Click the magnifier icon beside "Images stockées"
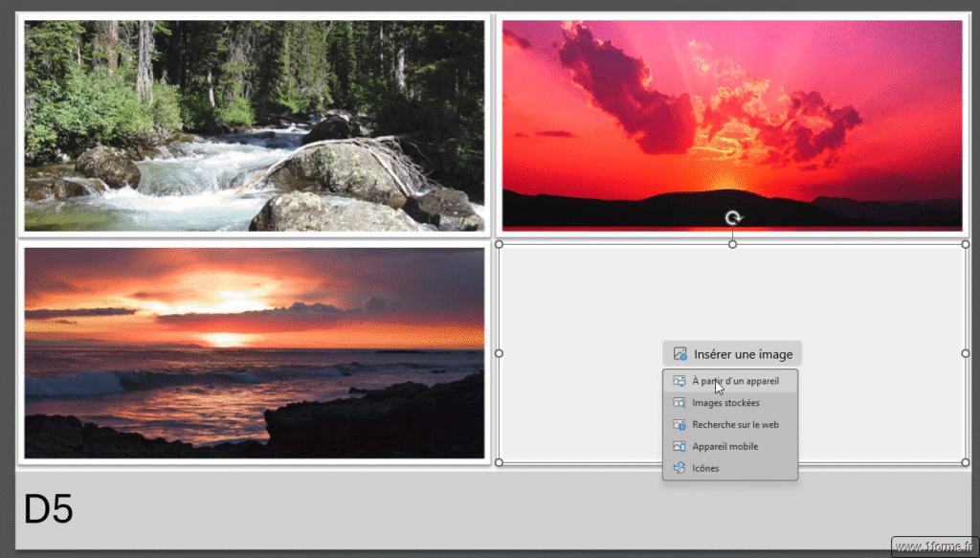 (x=679, y=402)
